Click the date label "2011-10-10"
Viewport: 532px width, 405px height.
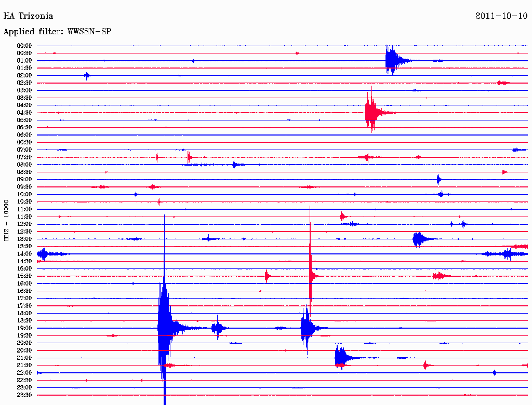(x=501, y=16)
